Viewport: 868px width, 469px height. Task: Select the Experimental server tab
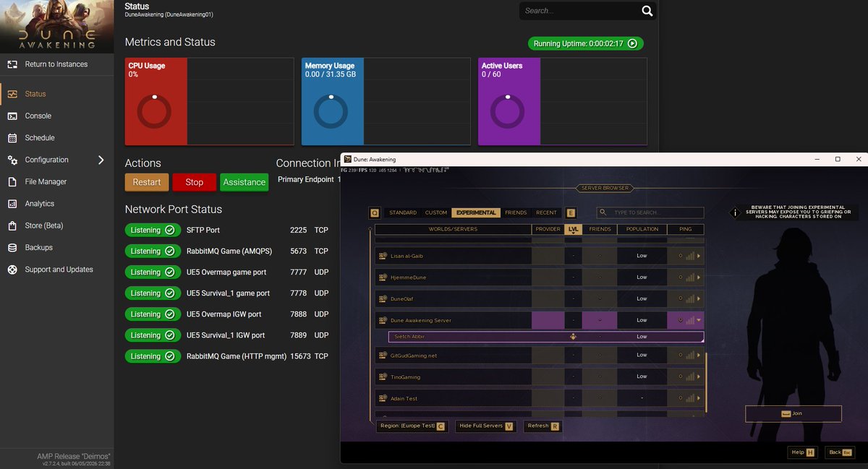477,212
